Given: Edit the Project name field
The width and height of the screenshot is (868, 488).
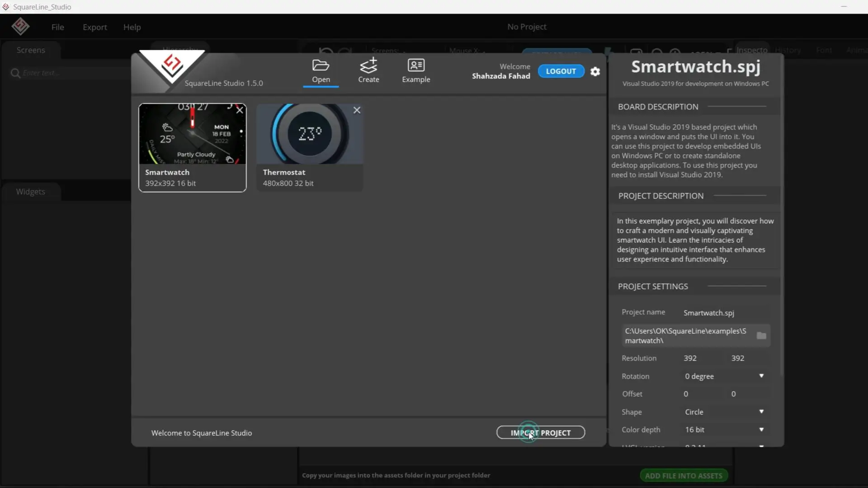Looking at the screenshot, I should pos(725,313).
